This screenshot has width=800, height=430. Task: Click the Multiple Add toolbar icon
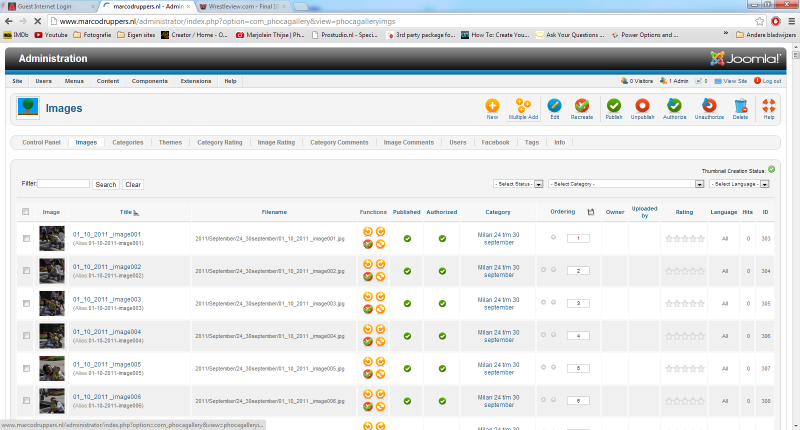point(523,105)
